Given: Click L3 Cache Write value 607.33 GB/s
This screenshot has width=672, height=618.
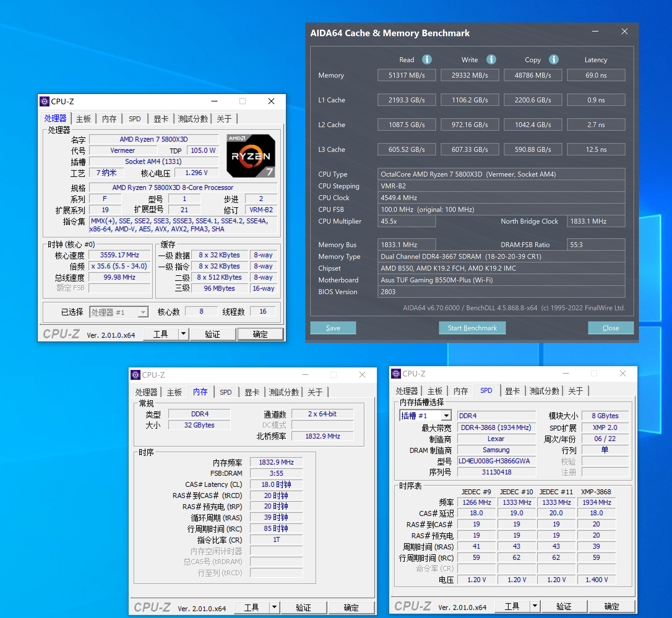Looking at the screenshot, I should pyautogui.click(x=470, y=149).
